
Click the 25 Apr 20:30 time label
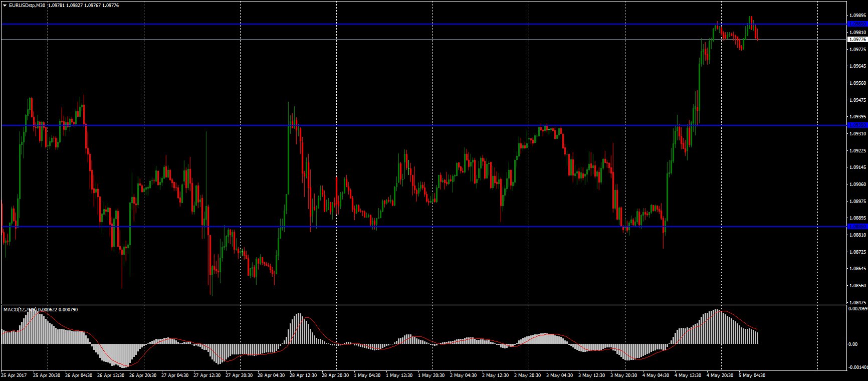[x=47, y=375]
